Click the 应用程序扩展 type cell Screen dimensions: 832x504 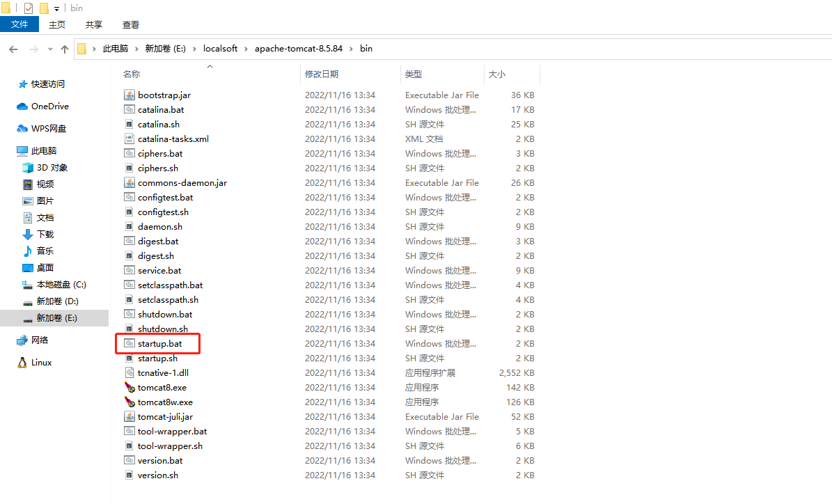tap(430, 373)
